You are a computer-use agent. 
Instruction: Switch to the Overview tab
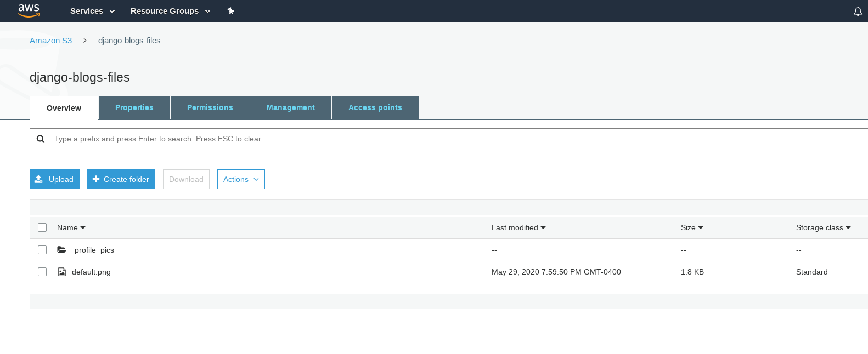point(64,108)
